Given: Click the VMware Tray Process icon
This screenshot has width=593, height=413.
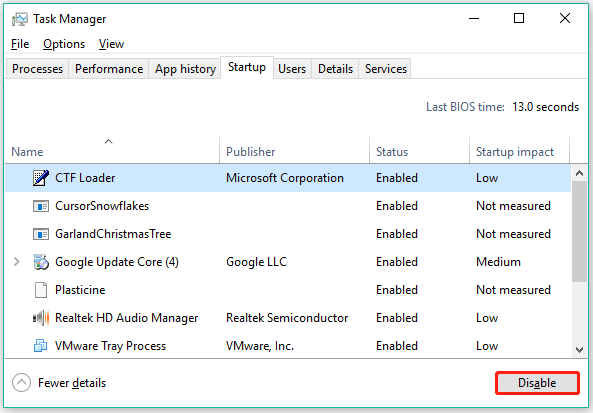Looking at the screenshot, I should pyautogui.click(x=40, y=346).
